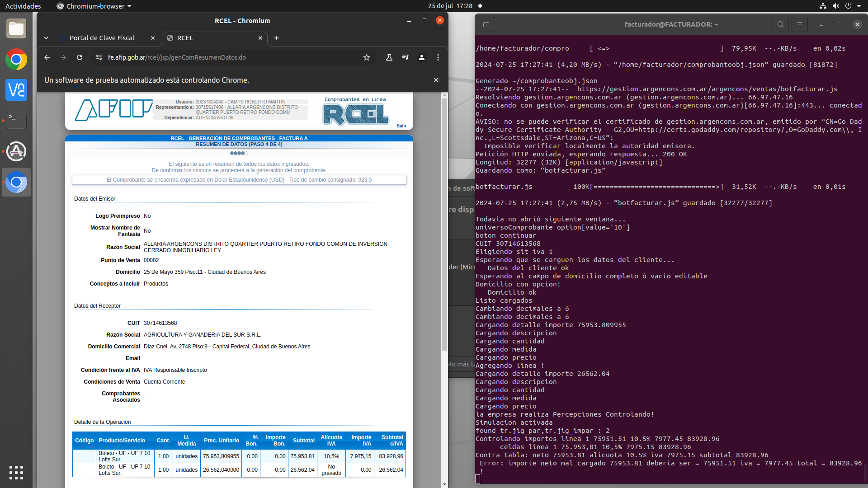Screen dimensions: 868x488
Task: Close the RCEL tab
Action: click(x=260, y=38)
